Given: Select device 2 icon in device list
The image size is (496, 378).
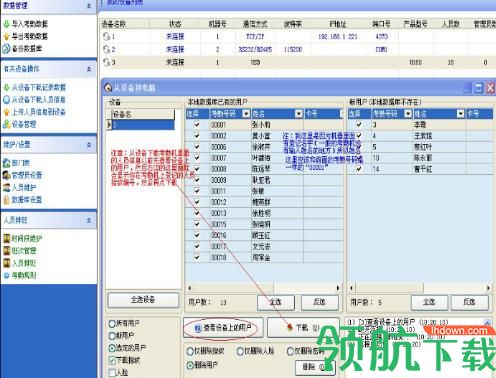Looking at the screenshot, I should point(107,49).
